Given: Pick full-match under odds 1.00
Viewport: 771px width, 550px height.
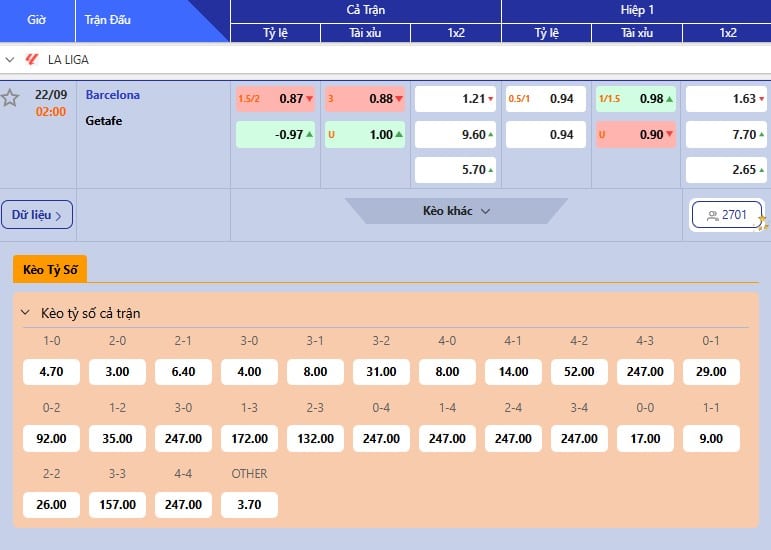Looking at the screenshot, I should click(x=365, y=135).
